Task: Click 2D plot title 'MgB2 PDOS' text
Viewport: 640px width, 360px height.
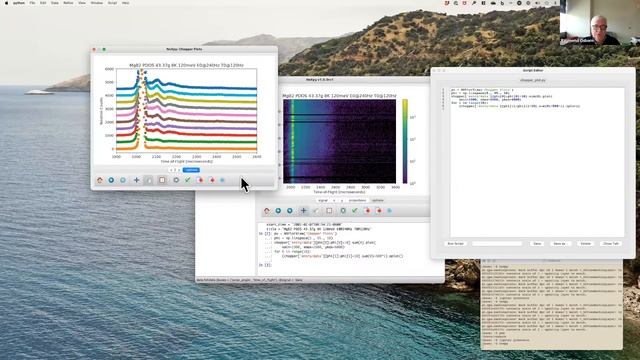Action: (339, 96)
